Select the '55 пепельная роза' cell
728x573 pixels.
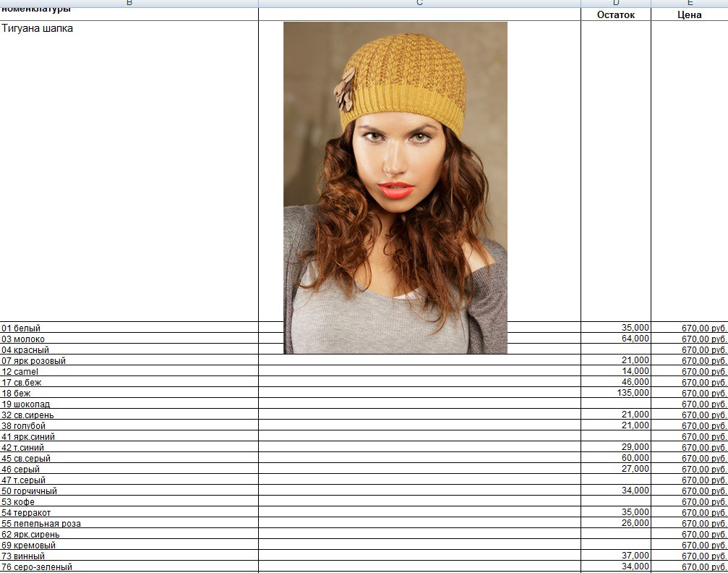[x=129, y=522]
